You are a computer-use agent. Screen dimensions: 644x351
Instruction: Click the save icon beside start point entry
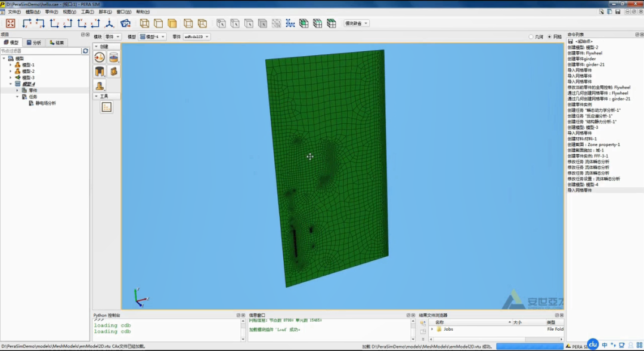[571, 42]
